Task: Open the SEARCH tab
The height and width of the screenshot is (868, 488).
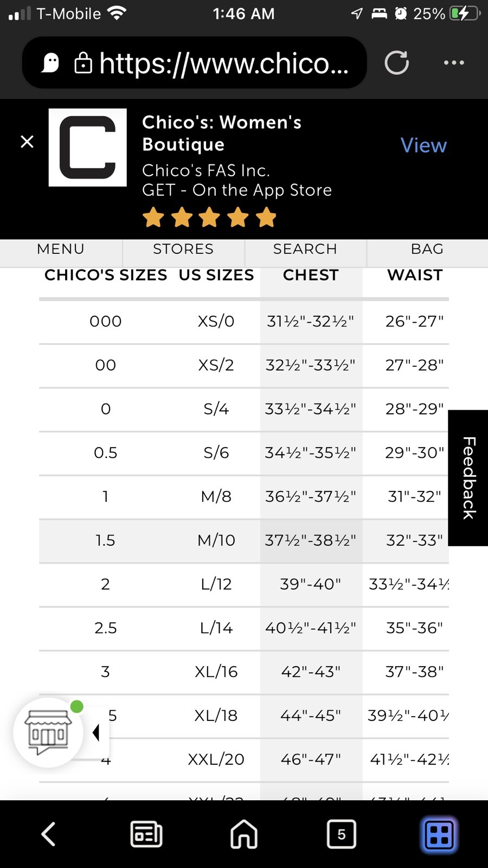Action: [x=305, y=249]
